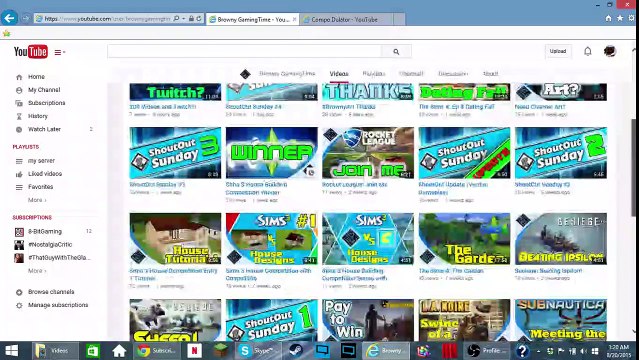The image size is (639, 360).
Task: Click the IE Home icon
Action: point(608,18)
